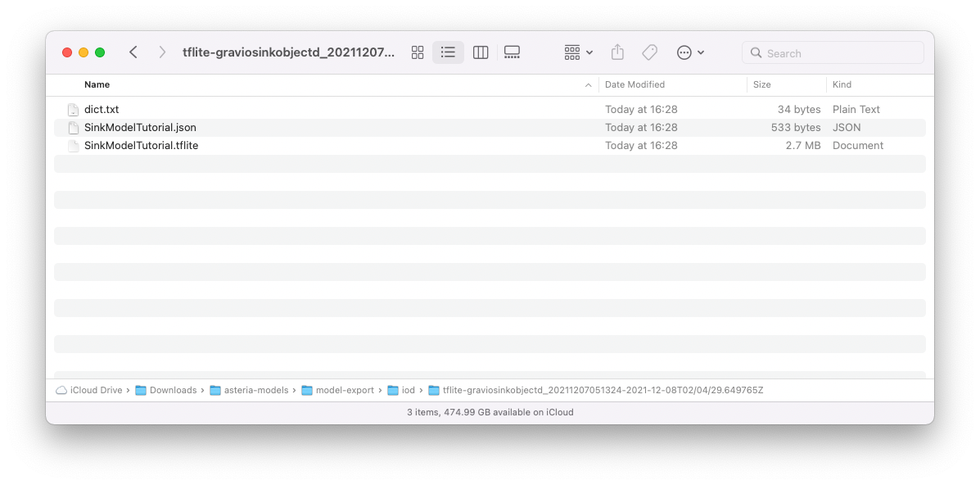Toggle the sort direction on the Name column
Screen dimensions: 980x485
tap(587, 84)
